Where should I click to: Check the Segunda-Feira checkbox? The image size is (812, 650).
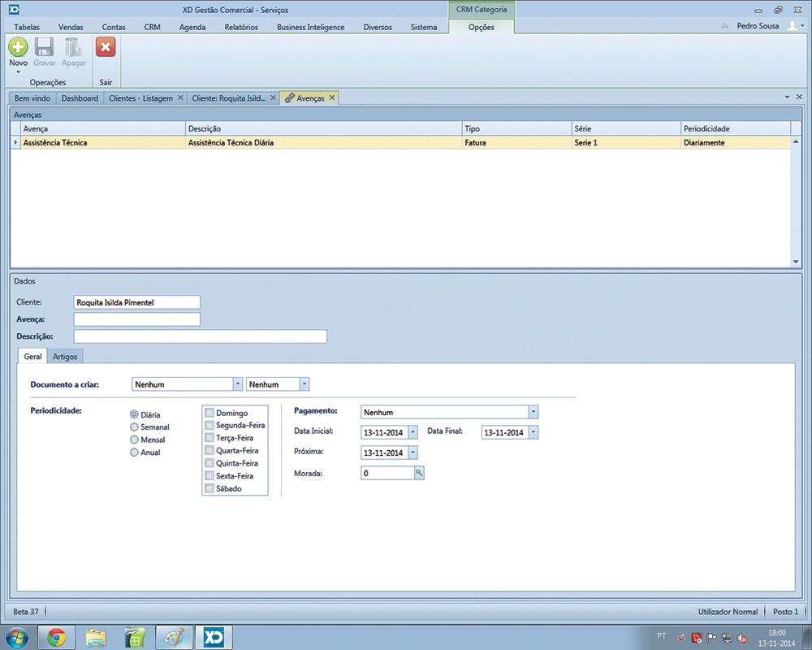click(209, 426)
